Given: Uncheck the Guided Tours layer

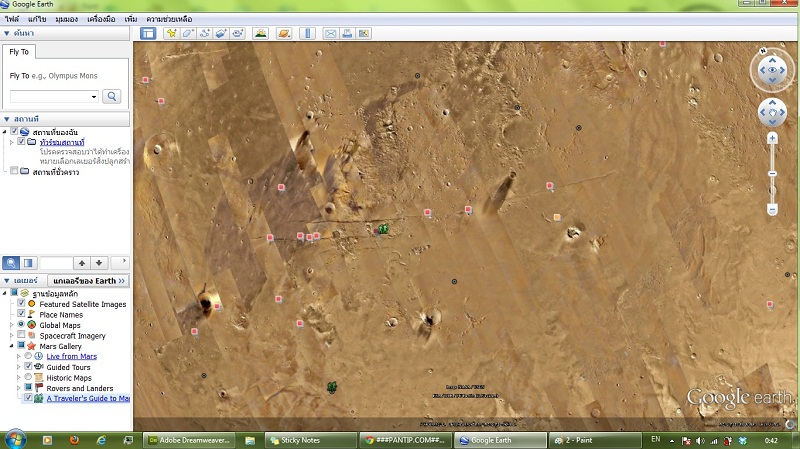Looking at the screenshot, I should click(x=28, y=366).
